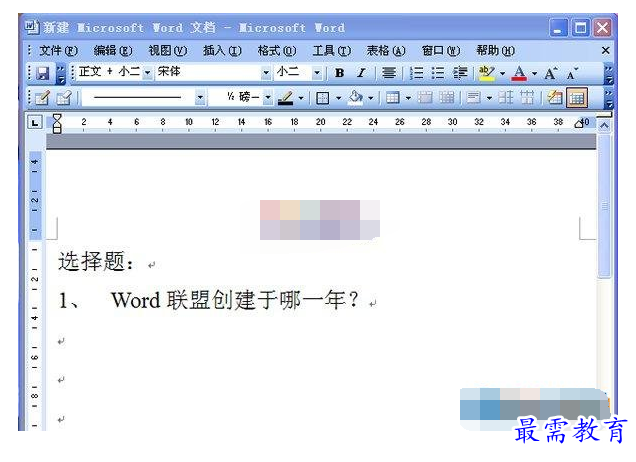Maximize the Word window
The height and width of the screenshot is (462, 636).
point(580,28)
